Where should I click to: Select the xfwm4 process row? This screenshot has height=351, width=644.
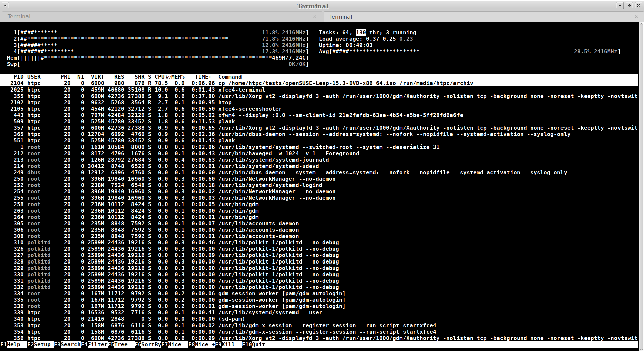click(x=319, y=115)
